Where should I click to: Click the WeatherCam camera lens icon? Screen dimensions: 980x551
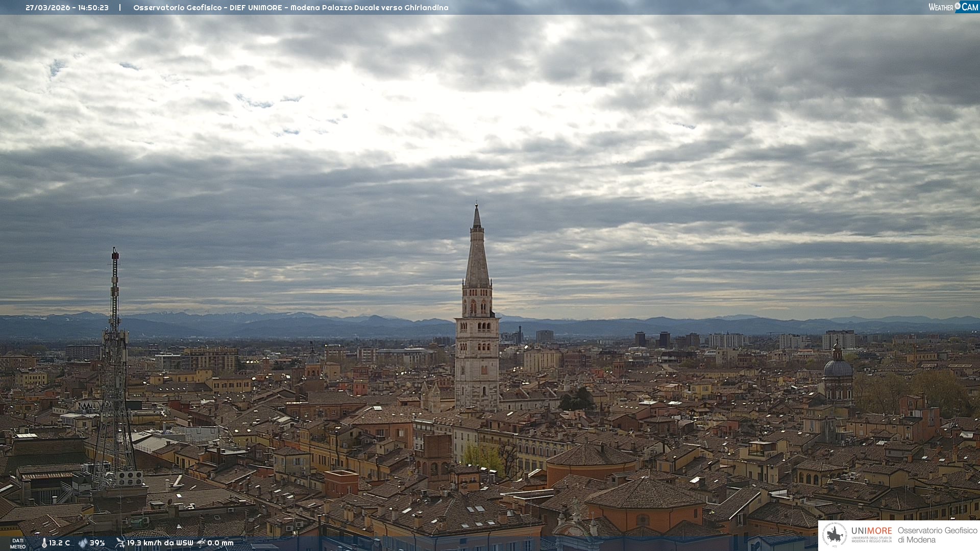[958, 6]
